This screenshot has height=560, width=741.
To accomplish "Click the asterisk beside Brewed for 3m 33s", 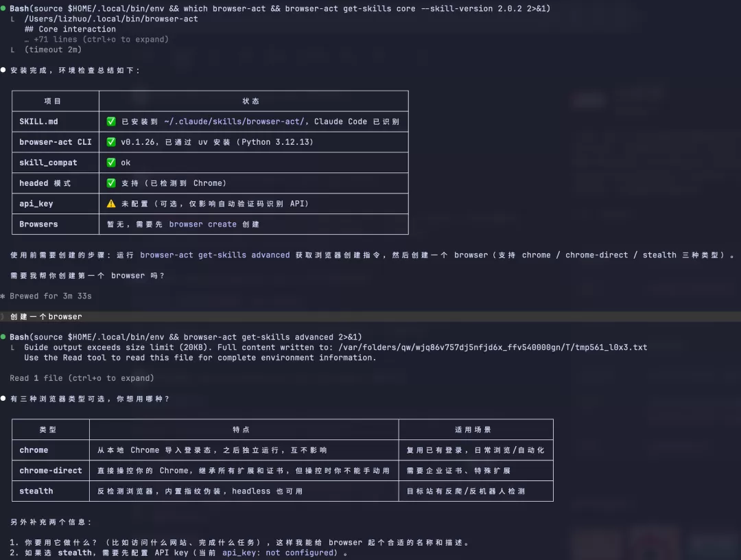I will click(3, 296).
